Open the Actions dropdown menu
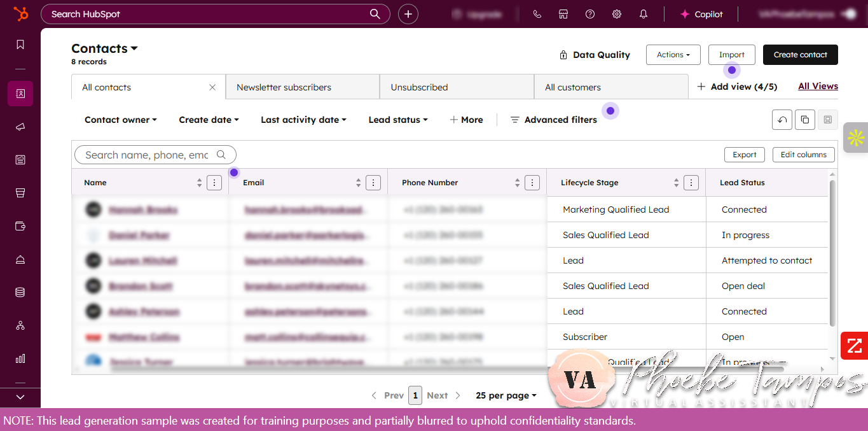This screenshot has width=868, height=431. 673,55
